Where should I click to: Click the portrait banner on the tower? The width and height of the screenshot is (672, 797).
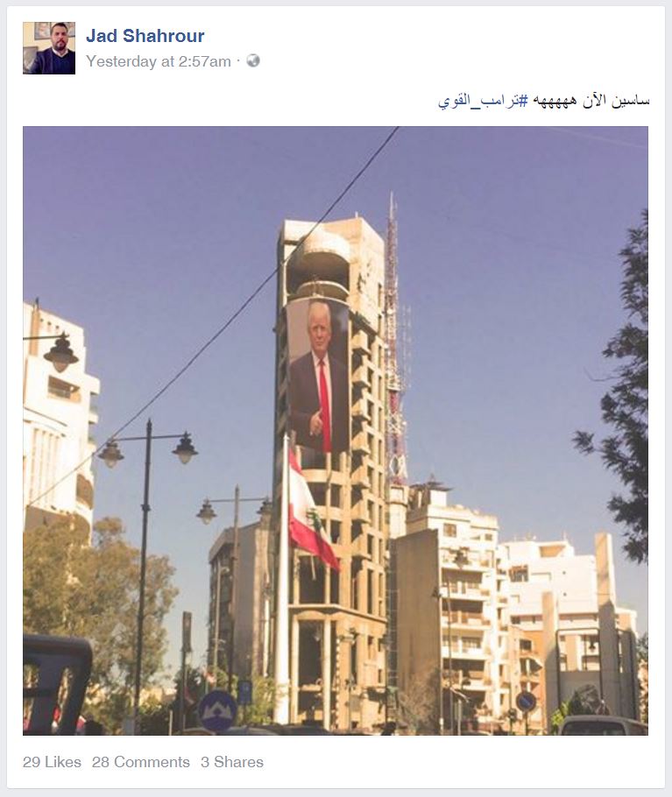point(319,376)
